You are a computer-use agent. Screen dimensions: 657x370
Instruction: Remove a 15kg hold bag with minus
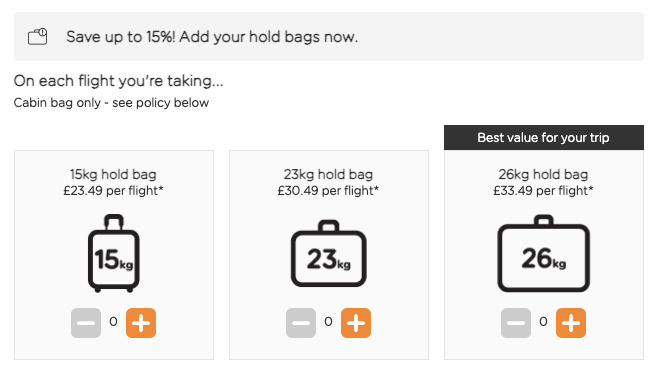pyautogui.click(x=86, y=323)
